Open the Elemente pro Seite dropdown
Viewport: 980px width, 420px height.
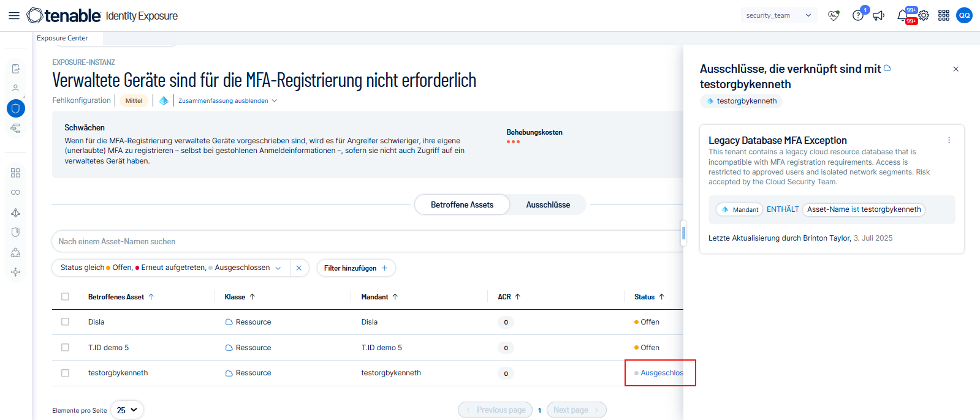tap(127, 410)
